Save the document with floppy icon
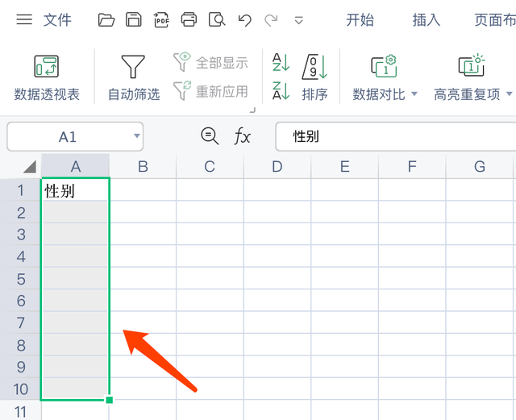Viewport: 516px width, 420px height. click(x=134, y=20)
